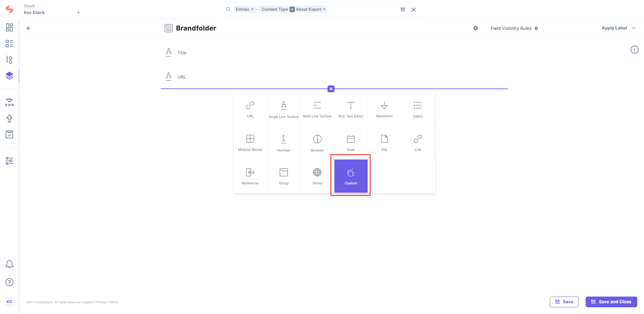Viewport: 644px width, 314px height.
Task: Open the Entries search dropdown
Action: tap(245, 9)
